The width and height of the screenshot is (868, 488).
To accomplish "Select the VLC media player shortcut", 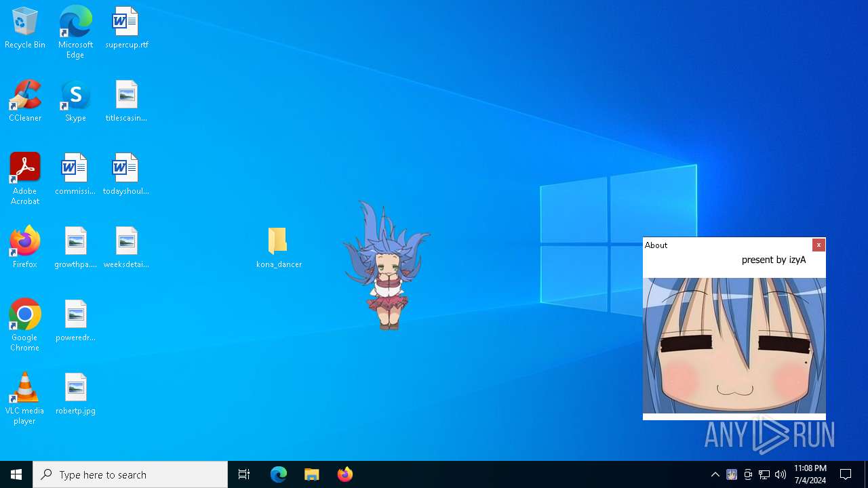I will pos(25,398).
